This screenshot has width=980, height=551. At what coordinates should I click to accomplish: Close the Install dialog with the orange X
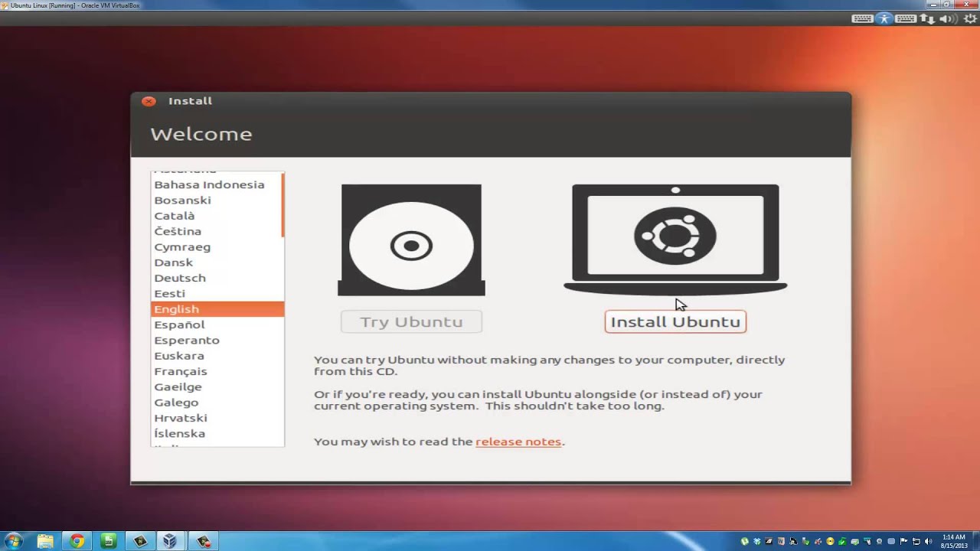click(149, 101)
